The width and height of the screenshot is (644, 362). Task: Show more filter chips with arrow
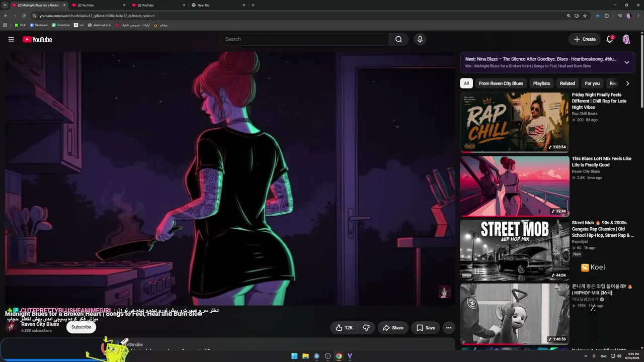pos(627,83)
